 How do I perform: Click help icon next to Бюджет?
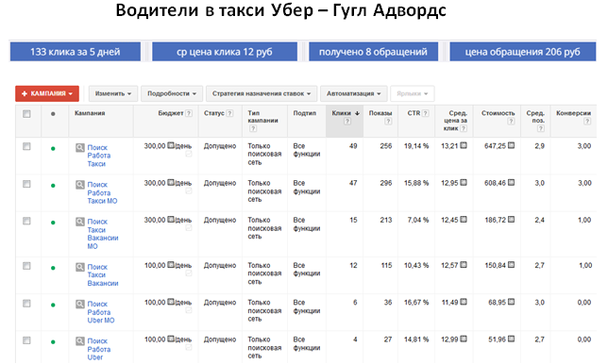[189, 113]
